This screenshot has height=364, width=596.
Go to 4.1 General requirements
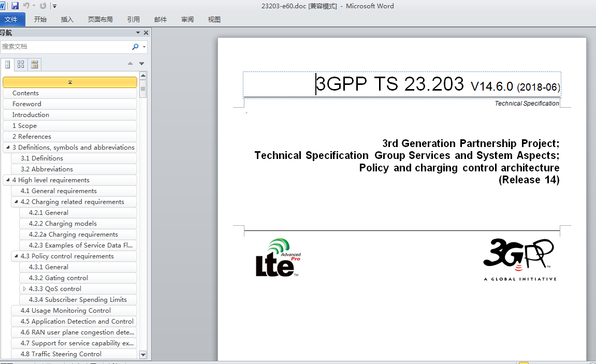click(x=74, y=191)
